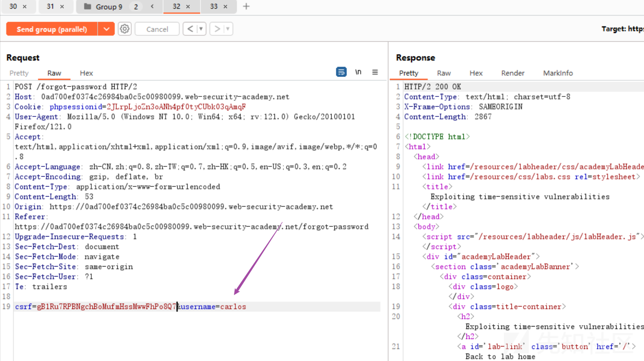The image size is (644, 361).
Task: Click the Request panel heading
Action: [x=23, y=57]
